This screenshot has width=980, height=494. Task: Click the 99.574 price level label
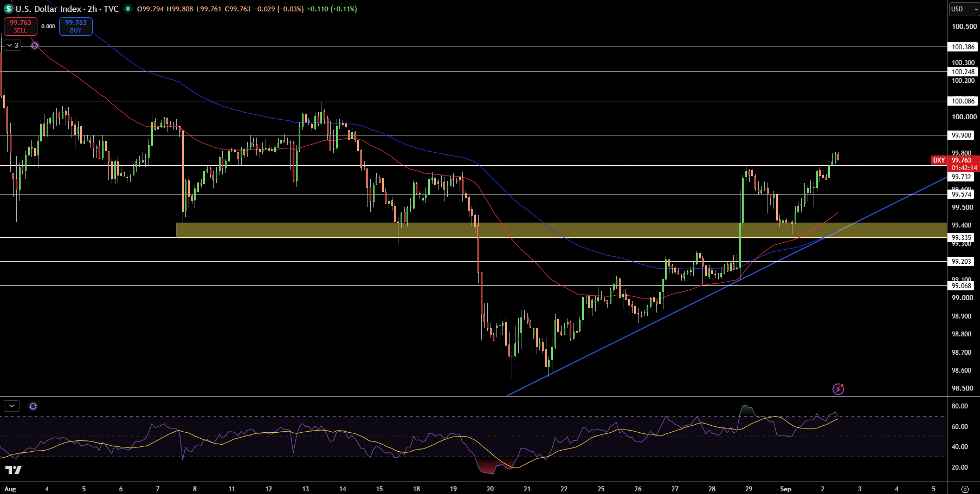tap(962, 194)
